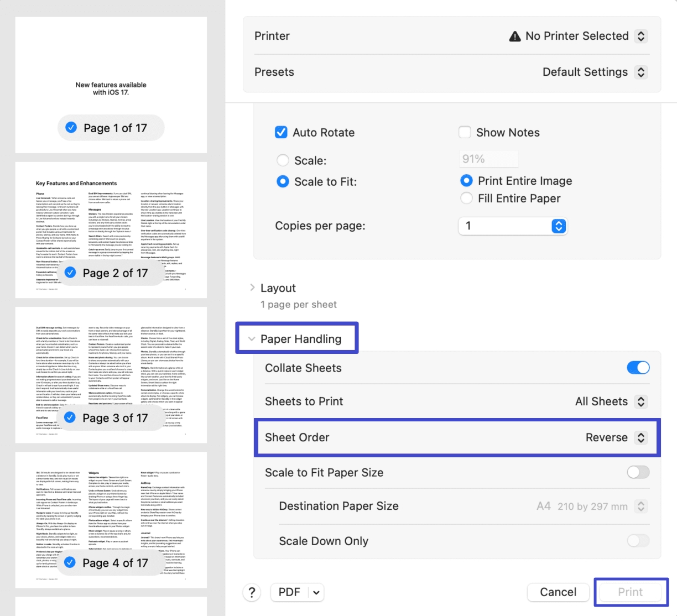Open the Copies per page dropdown
This screenshot has height=616, width=677.
(x=513, y=226)
